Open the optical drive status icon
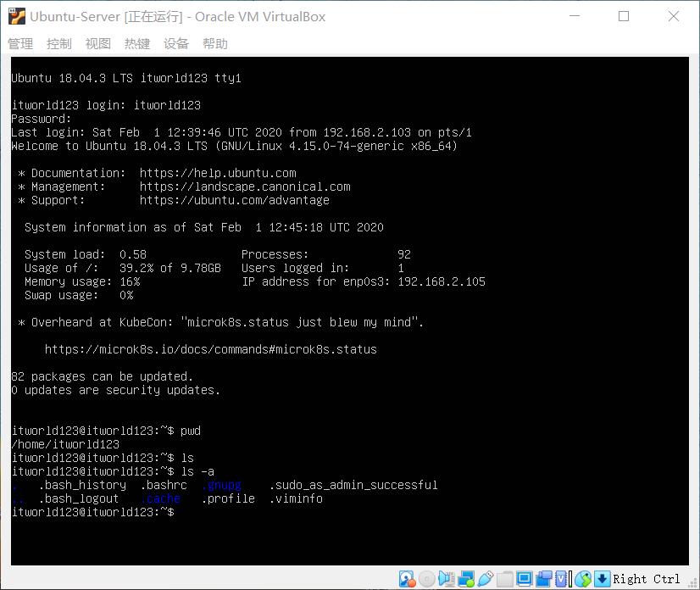The image size is (700, 590). (425, 578)
